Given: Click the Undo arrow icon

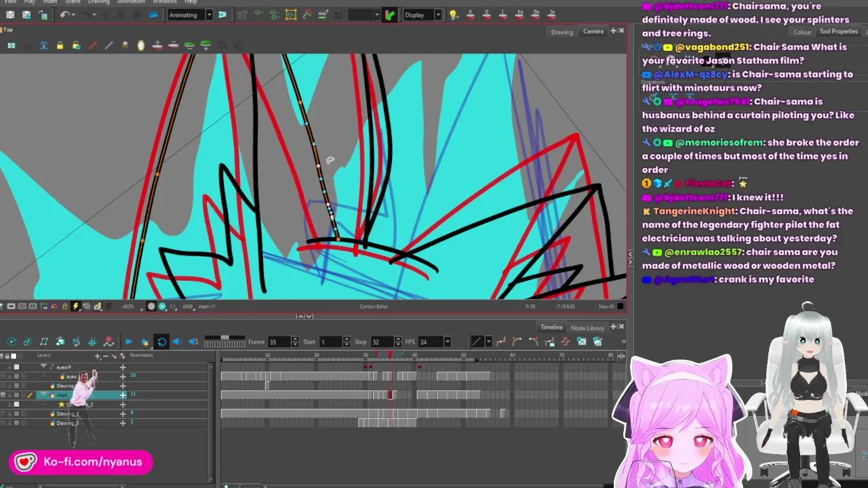Looking at the screenshot, I should click(64, 15).
